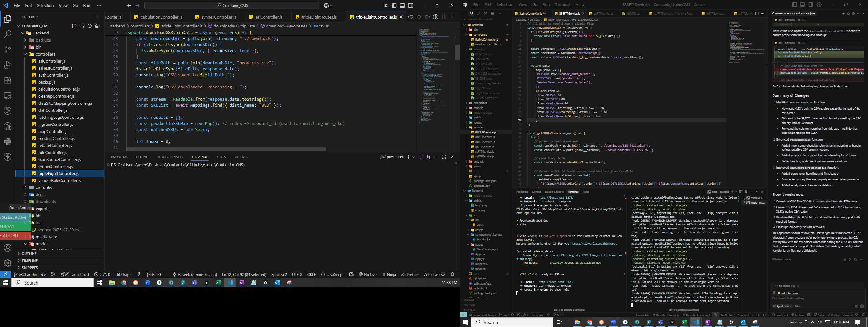Open Explorer icon in Cursor sidebar toolbar
This screenshot has width=868, height=327.
pyautogui.click(x=471, y=13)
